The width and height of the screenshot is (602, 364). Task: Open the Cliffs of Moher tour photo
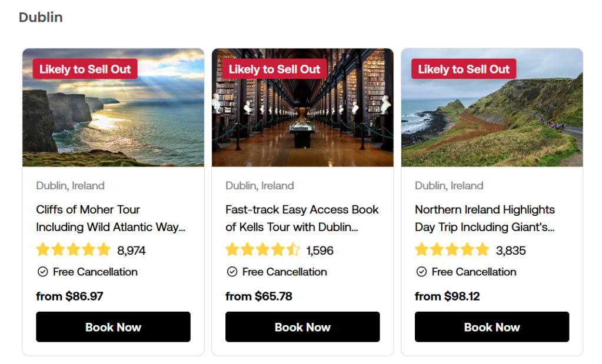[113, 118]
